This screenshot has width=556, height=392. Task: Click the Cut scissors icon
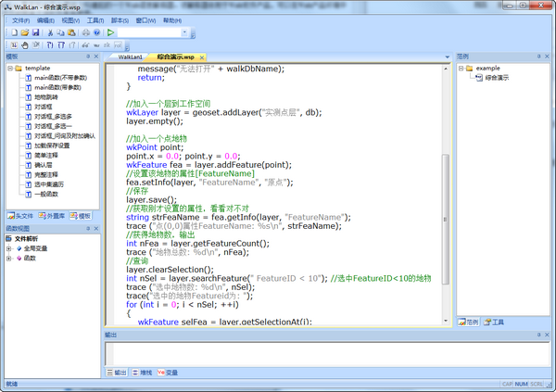[x=50, y=32]
